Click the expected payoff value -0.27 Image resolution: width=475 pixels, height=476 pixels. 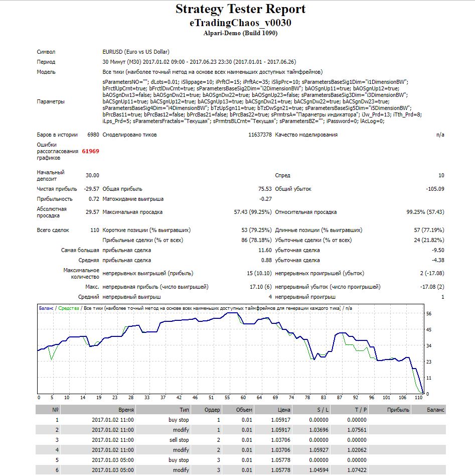(x=265, y=199)
